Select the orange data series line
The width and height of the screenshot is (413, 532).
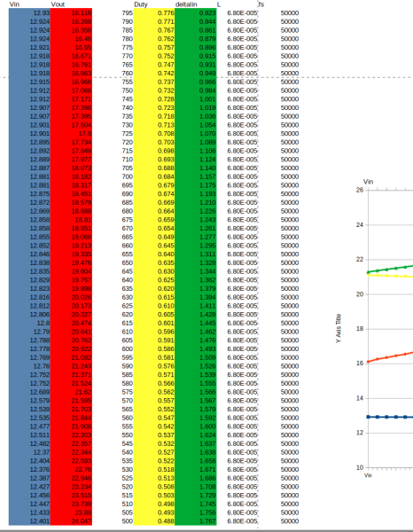click(391, 357)
